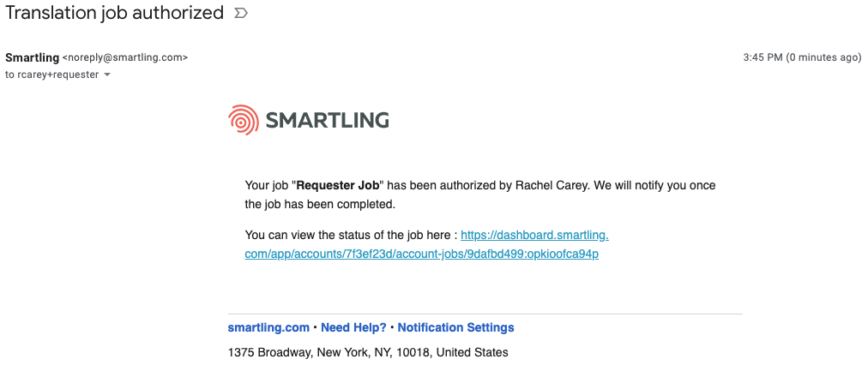Click the Smartling spiral logo icon
Image resolution: width=868 pixels, height=371 pixels.
pyautogui.click(x=243, y=120)
